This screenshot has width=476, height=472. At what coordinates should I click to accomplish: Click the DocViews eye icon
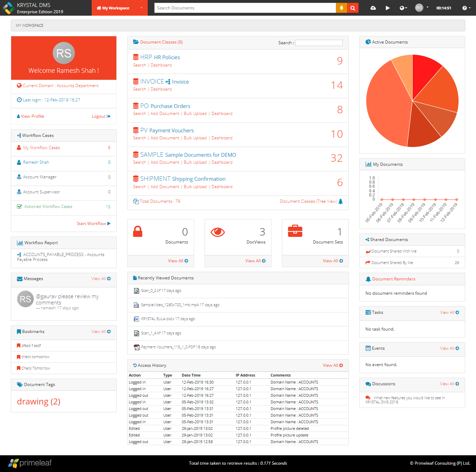click(217, 232)
